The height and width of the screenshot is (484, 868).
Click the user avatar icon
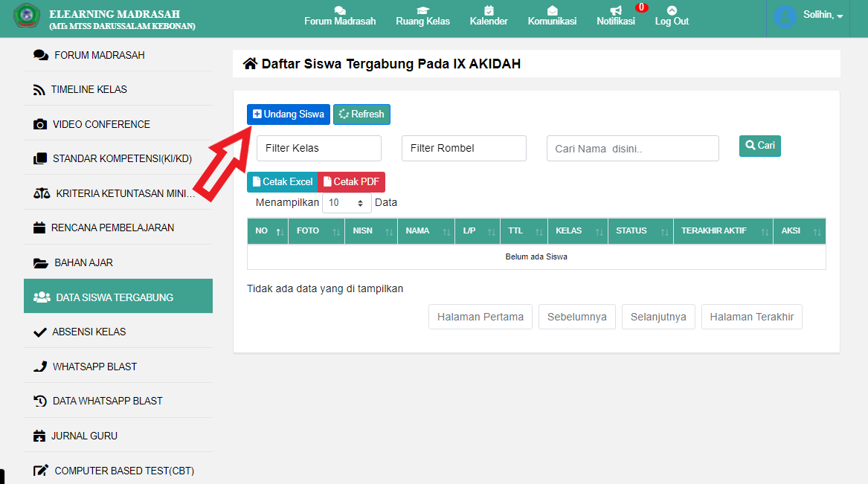coord(785,16)
